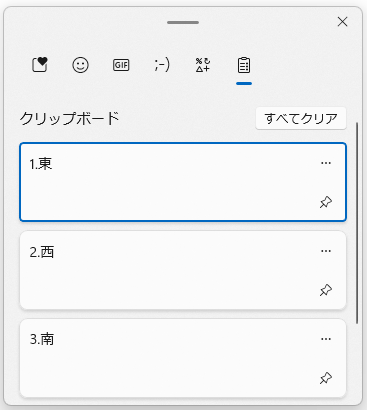
Task: Pin the 2.西 clipboard item
Action: (x=326, y=290)
